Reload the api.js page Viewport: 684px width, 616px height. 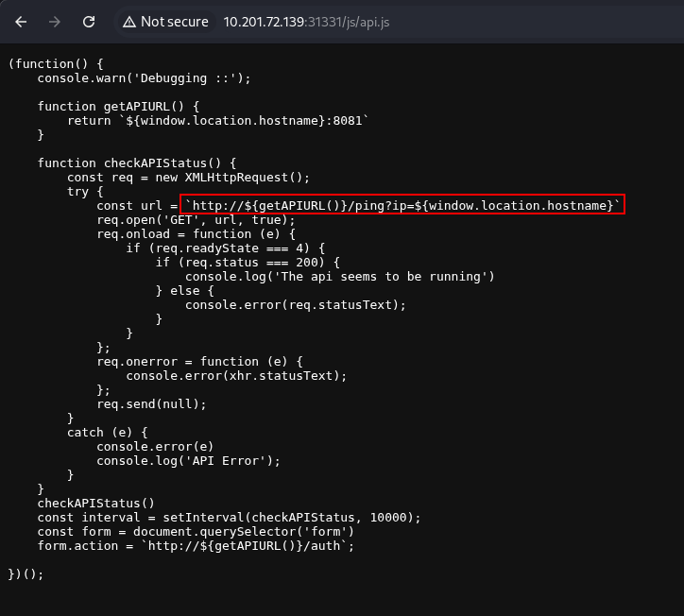pyautogui.click(x=89, y=21)
